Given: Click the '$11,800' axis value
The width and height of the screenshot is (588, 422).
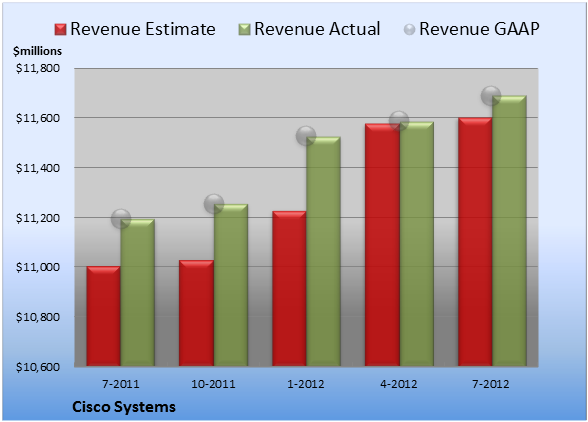Looking at the screenshot, I should coord(38,68).
